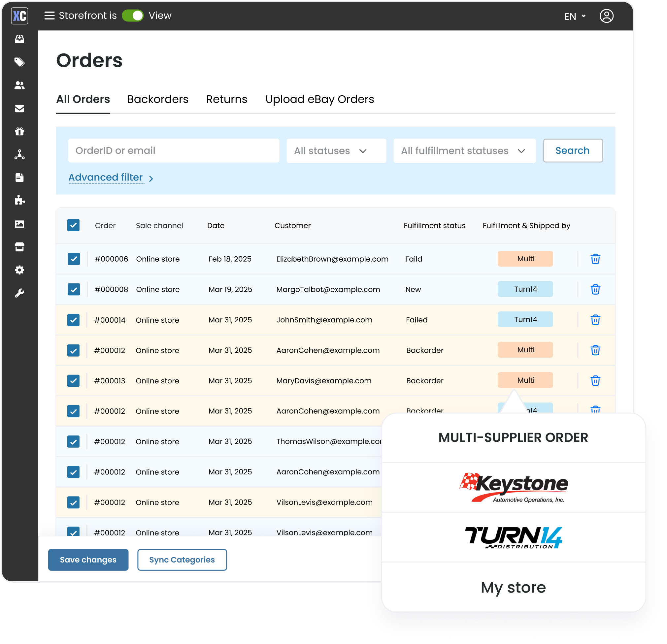Screen dimensions: 667x644
Task: Open the Mail icon in sidebar
Action: click(x=20, y=109)
